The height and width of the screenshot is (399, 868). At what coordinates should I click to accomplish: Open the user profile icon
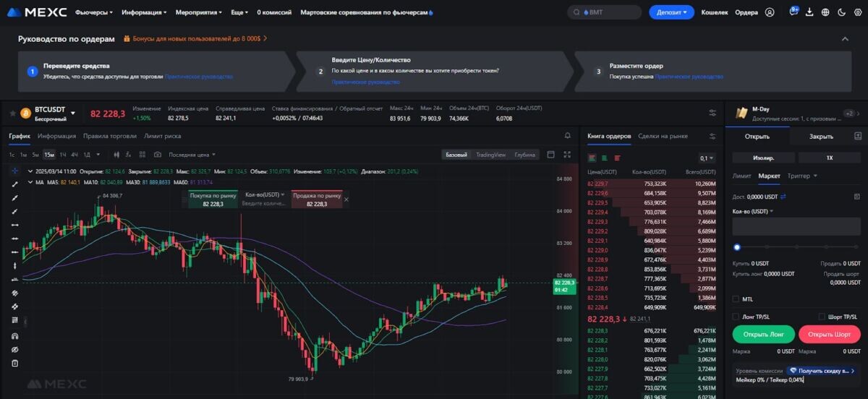770,12
